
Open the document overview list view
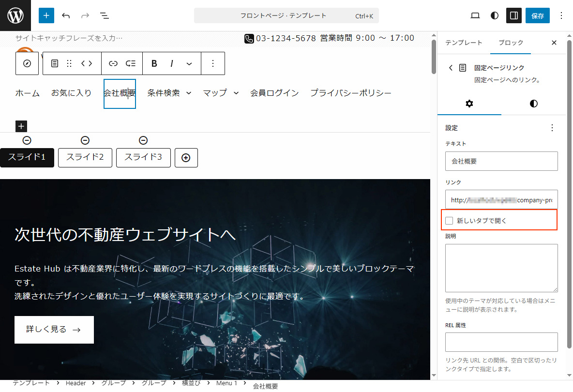tap(104, 15)
